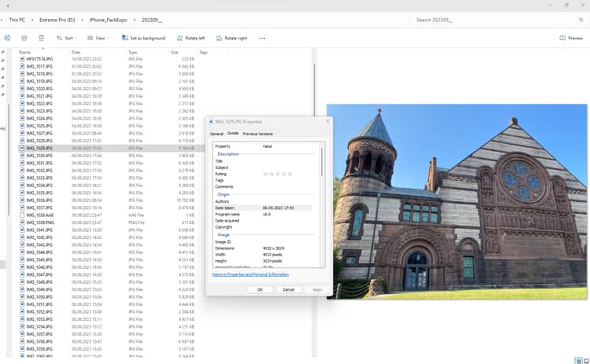Image resolution: width=590 pixels, height=364 pixels.
Task: Click the file icon of IMG_1027.JPG
Action: pyautogui.click(x=22, y=133)
